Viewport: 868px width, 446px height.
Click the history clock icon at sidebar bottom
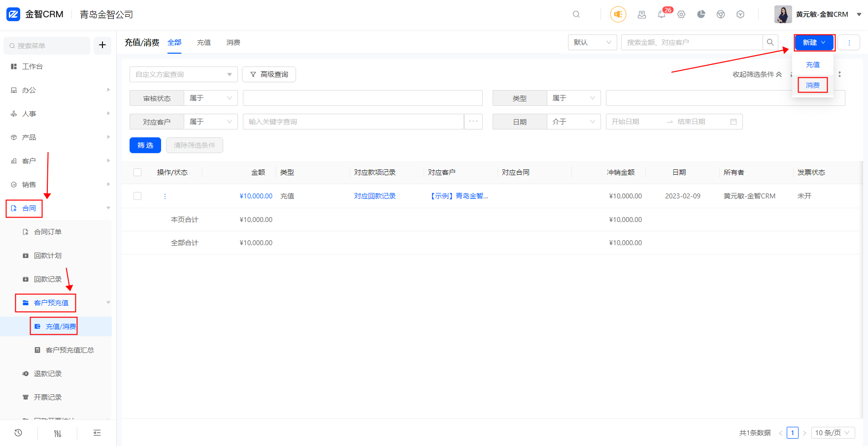[x=18, y=433]
